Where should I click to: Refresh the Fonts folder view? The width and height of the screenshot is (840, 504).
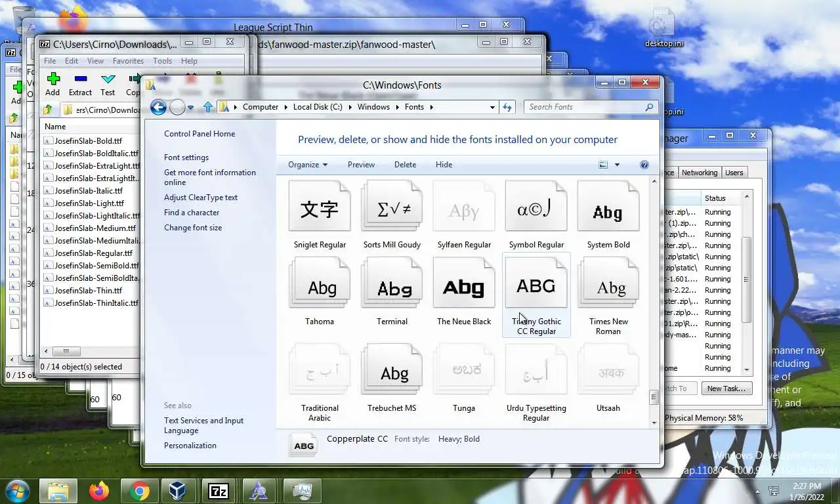tap(507, 107)
